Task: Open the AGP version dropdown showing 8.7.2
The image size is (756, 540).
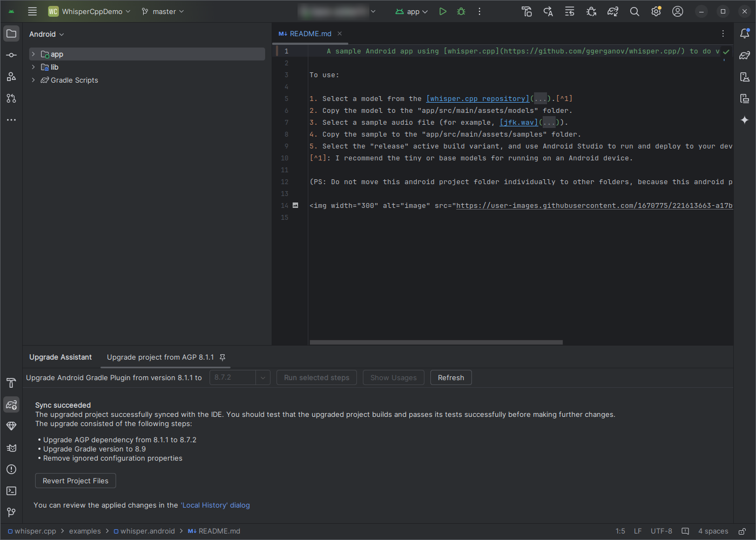Action: (263, 377)
